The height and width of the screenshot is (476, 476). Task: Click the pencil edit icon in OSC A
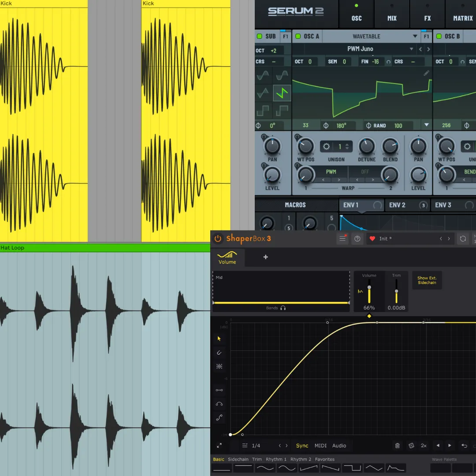pos(426,73)
